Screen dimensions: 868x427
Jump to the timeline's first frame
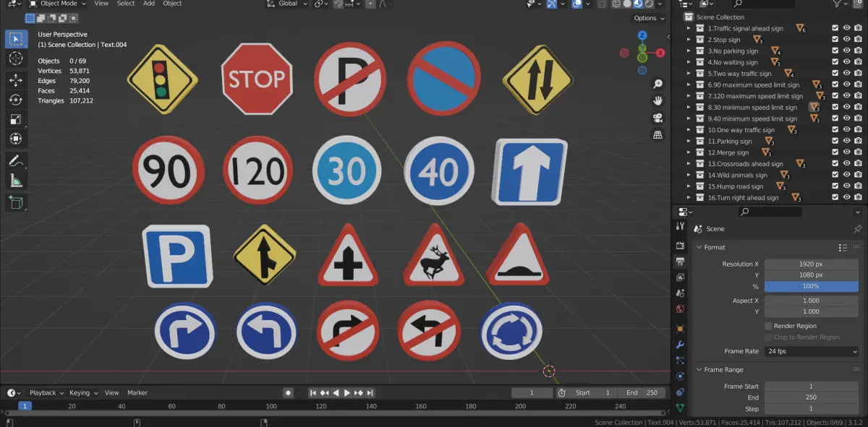[x=313, y=393]
